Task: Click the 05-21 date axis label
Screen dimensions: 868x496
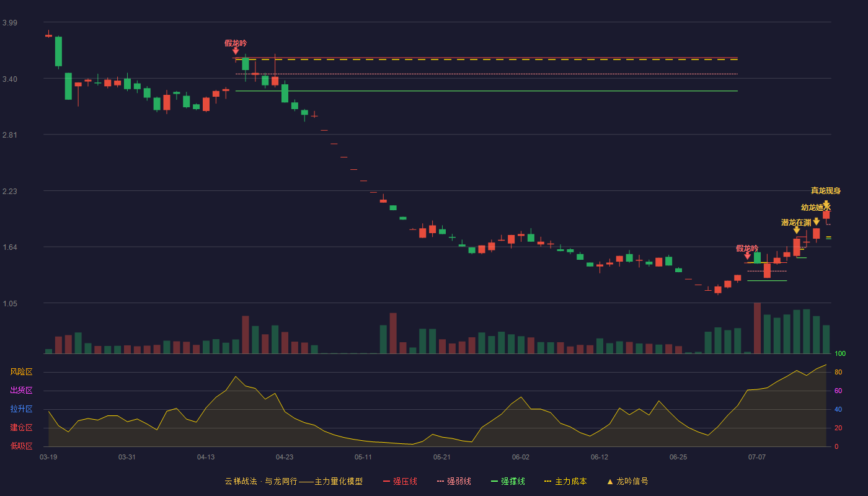Action: [442, 457]
